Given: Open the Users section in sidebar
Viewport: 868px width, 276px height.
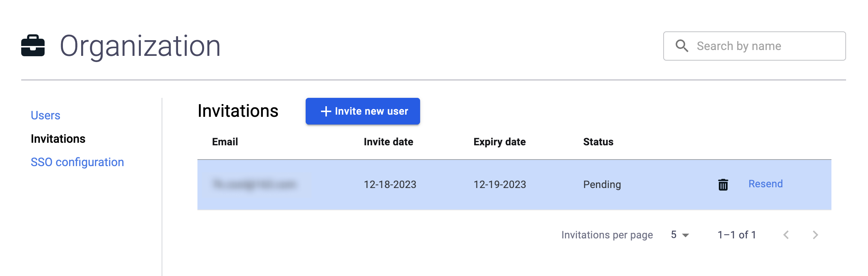Looking at the screenshot, I should click(x=45, y=115).
